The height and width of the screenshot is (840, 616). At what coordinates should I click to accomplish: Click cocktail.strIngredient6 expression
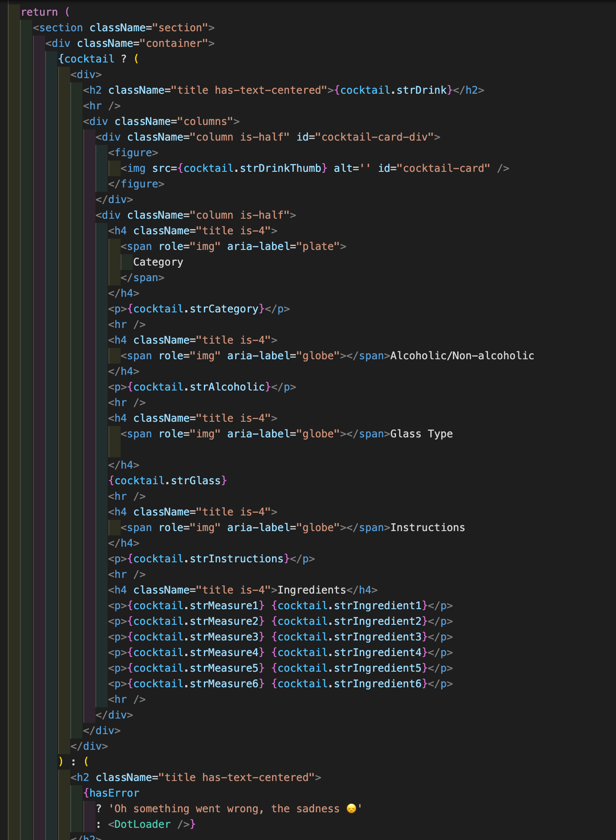350,684
